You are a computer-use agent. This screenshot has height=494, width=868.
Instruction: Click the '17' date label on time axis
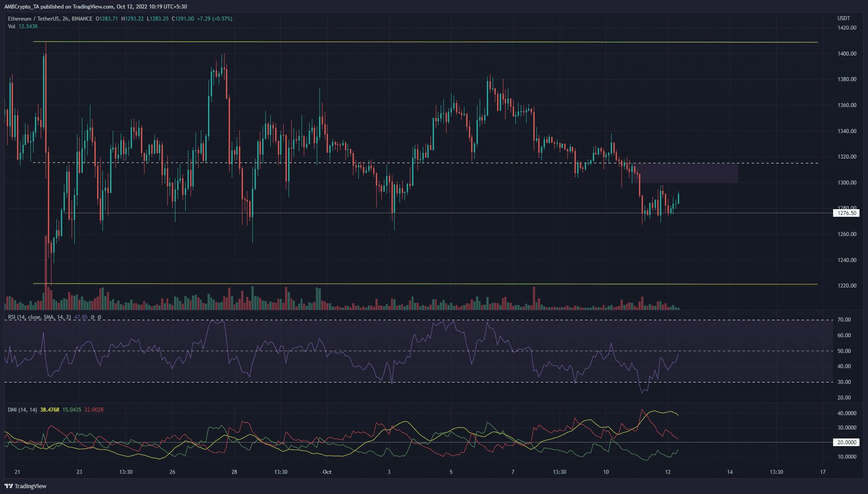click(x=823, y=472)
